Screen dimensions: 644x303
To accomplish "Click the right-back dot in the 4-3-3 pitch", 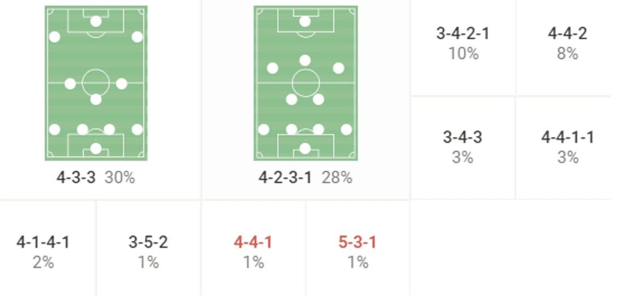I will [x=137, y=130].
